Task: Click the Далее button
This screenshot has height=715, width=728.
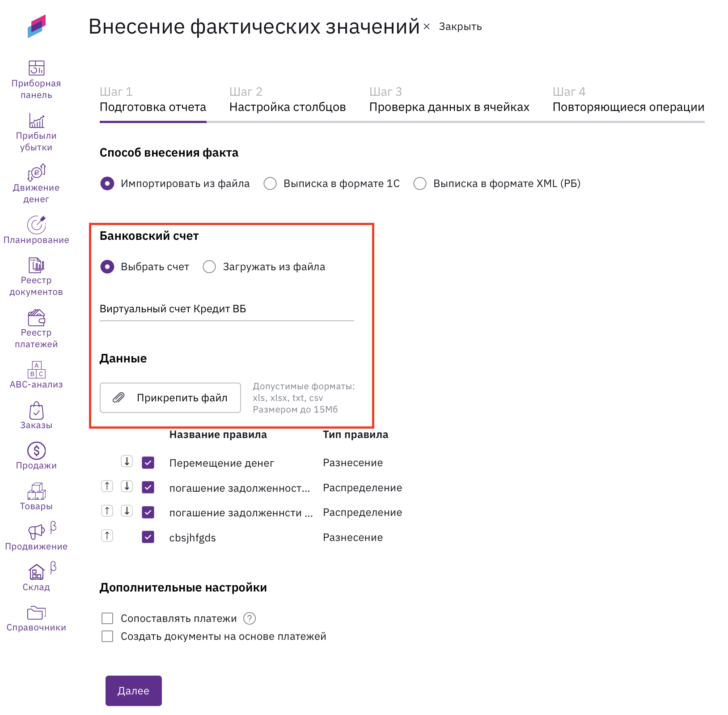Action: point(134,691)
